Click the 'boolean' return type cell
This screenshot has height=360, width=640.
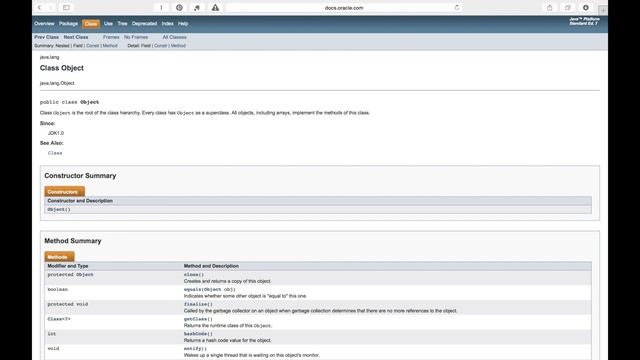(x=58, y=289)
